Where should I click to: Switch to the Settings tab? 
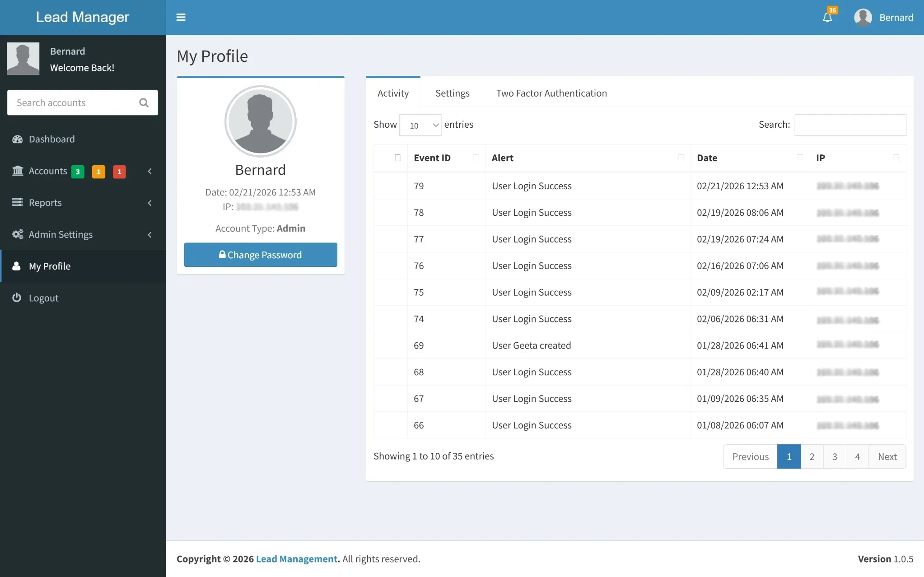[x=452, y=93]
